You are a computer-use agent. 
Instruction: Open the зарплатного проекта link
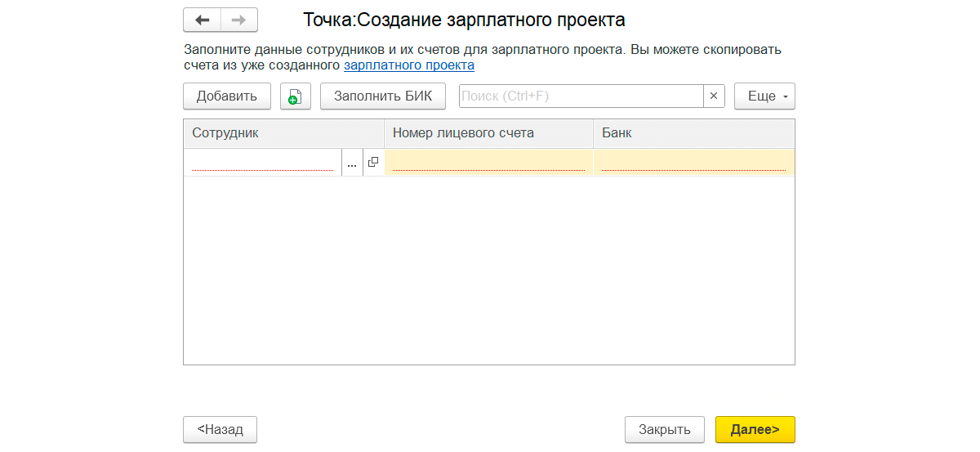coord(408,65)
